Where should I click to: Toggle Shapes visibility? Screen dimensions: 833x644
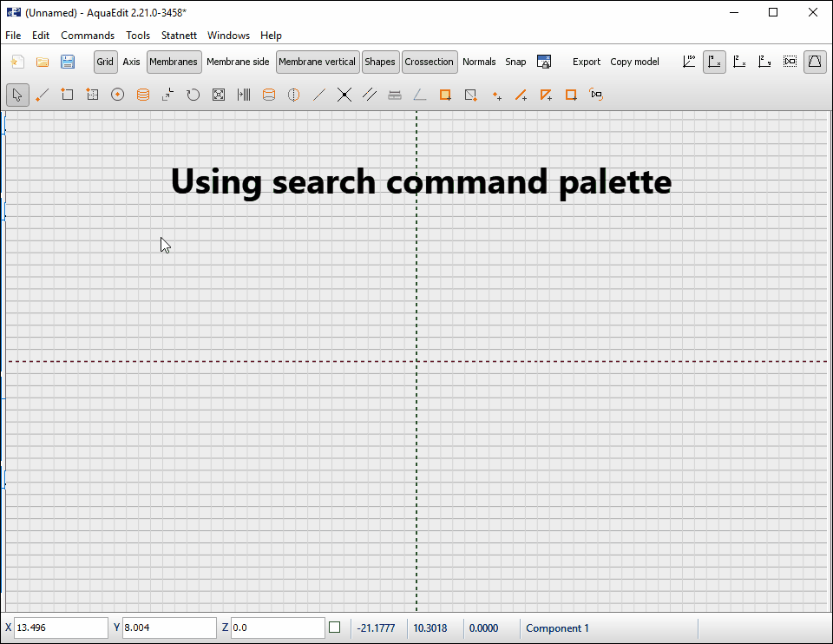380,62
